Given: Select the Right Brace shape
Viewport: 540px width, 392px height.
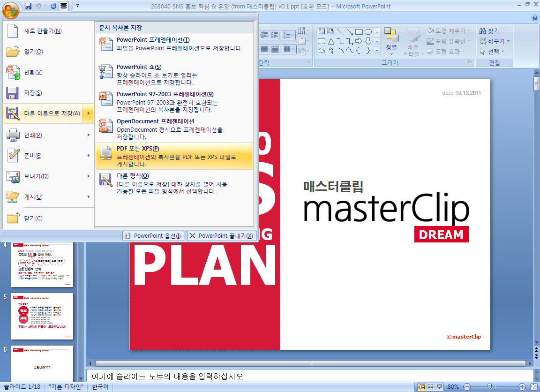Looking at the screenshot, I should 368,51.
